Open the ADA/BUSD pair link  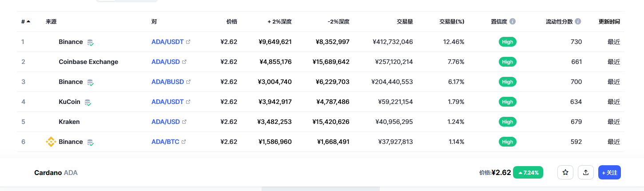pyautogui.click(x=167, y=82)
